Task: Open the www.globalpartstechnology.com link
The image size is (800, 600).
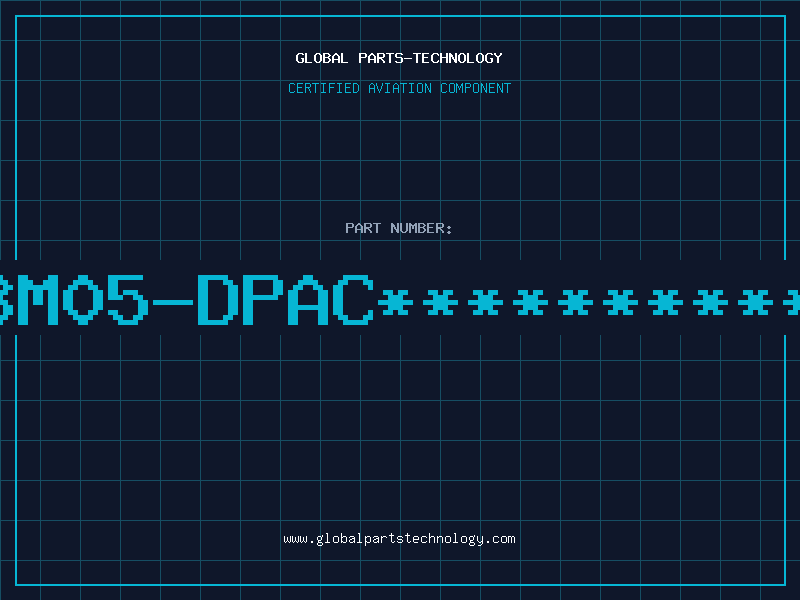Action: [399, 539]
